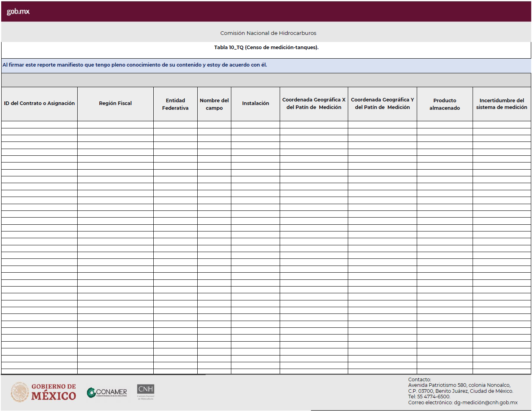
Task: Click the gob.mx logo in header
Action: click(x=18, y=11)
